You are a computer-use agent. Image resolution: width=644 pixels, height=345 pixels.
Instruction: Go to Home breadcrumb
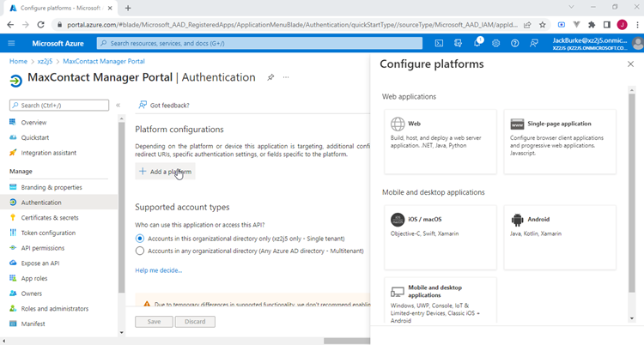(x=18, y=61)
